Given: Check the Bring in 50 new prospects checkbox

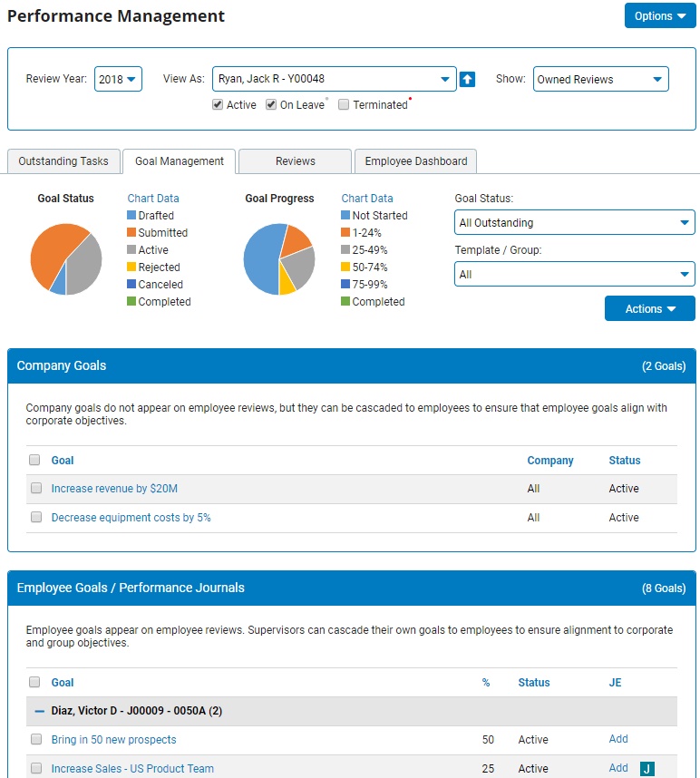Looking at the screenshot, I should [36, 739].
